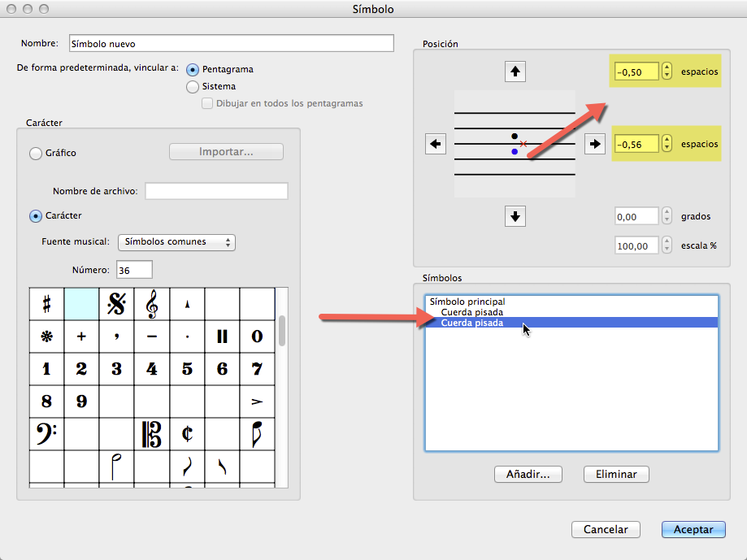The image size is (747, 560).
Task: Pick the numeral 8 symbol
Action: pyautogui.click(x=46, y=402)
